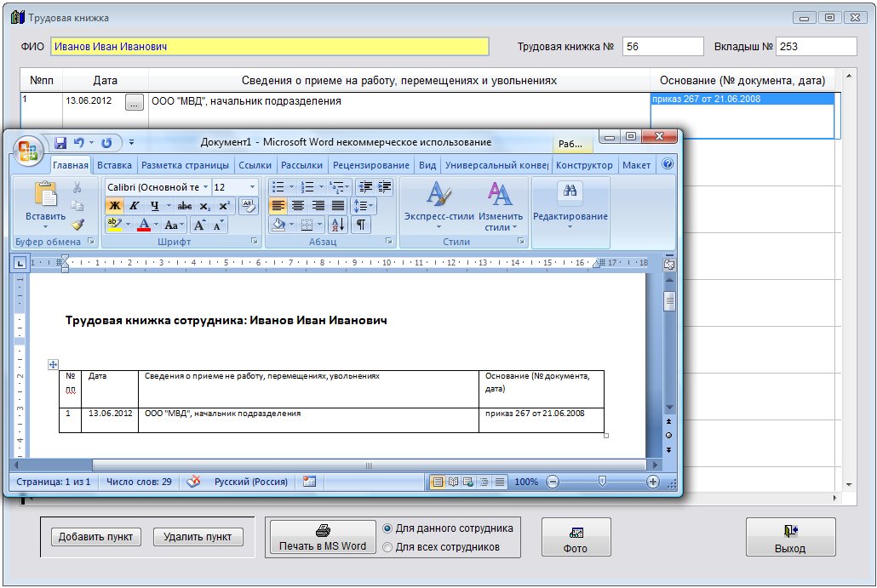Open line spacing dropdown

(363, 206)
